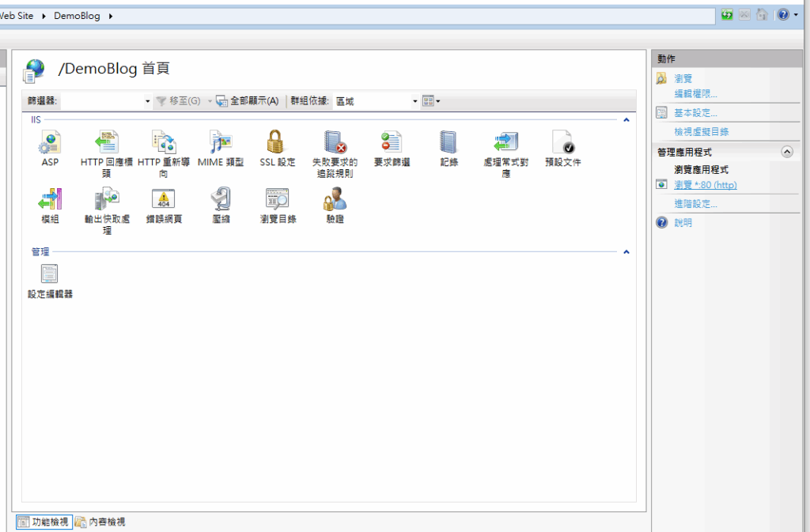Screen dimensions: 810x532
Task: Open the 群組依據 區域 dropdown
Action: [415, 101]
